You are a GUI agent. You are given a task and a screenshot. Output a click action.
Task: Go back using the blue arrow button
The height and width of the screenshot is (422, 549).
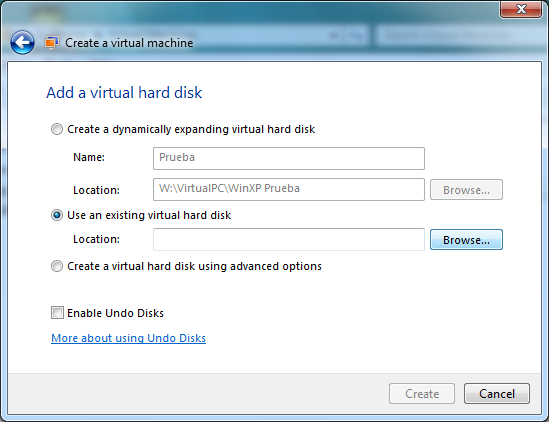pos(22,42)
